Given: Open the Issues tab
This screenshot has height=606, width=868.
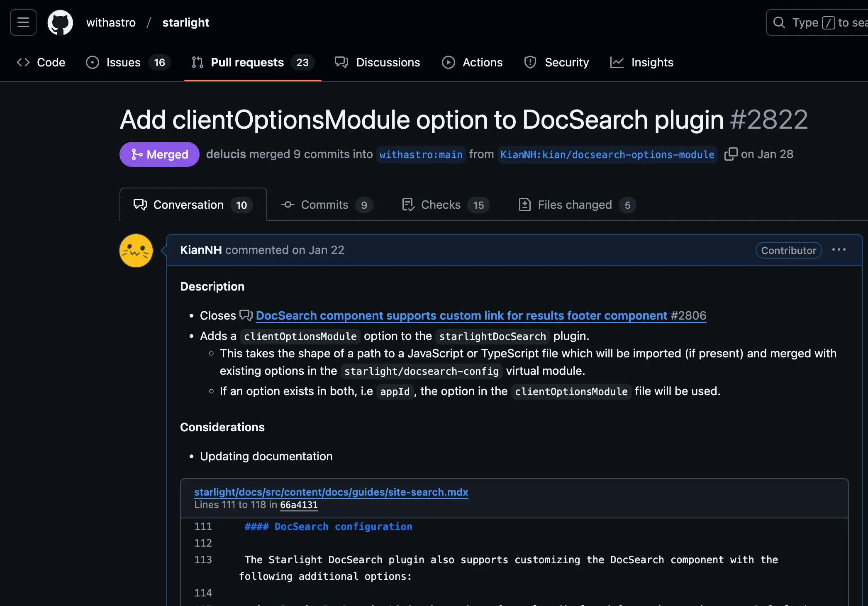Looking at the screenshot, I should tap(128, 62).
